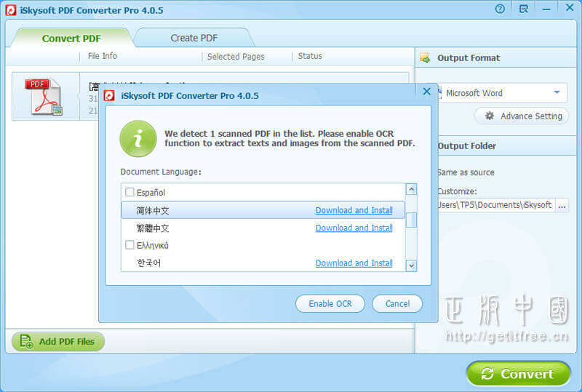Click the language list scroll-up arrow
Screen dimensions: 582x392
411,189
